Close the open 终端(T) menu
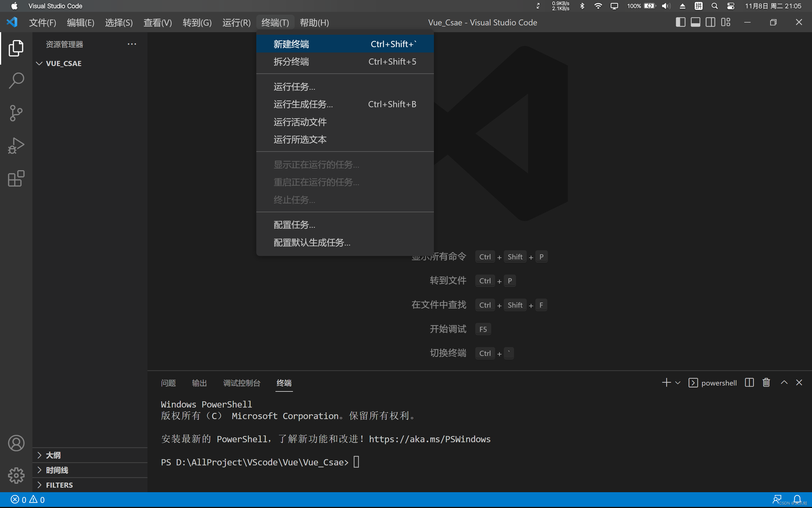This screenshot has height=508, width=812. [275, 23]
